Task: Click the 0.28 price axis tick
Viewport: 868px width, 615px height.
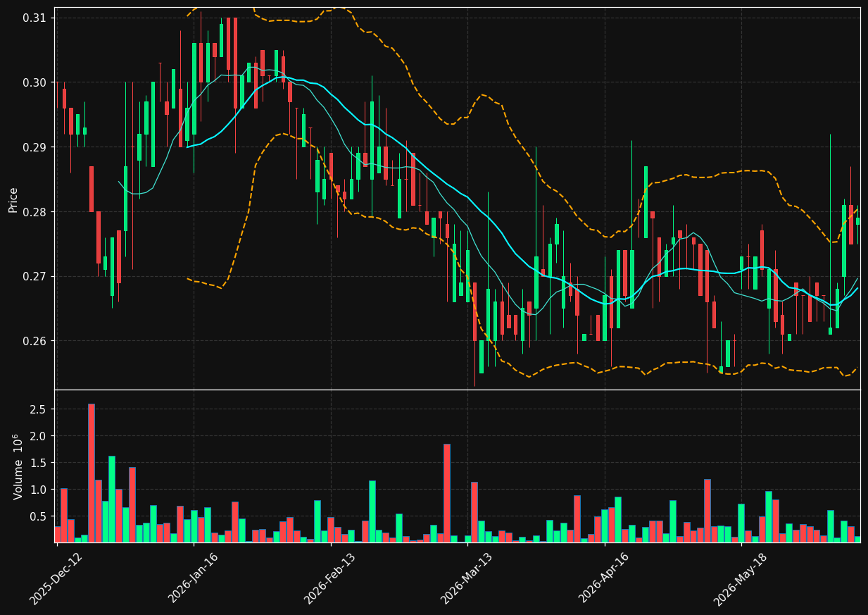Action: pyautogui.click(x=35, y=212)
